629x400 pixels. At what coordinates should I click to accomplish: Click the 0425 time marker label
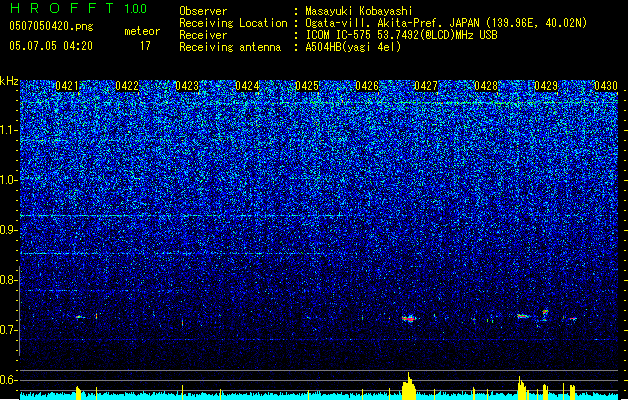point(306,86)
